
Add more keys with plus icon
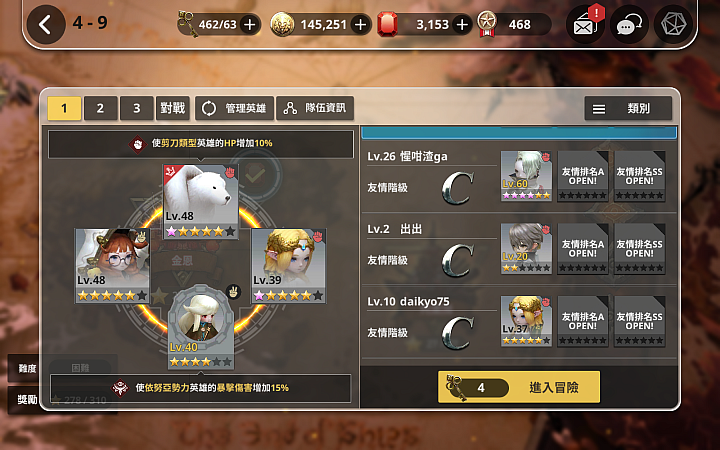tap(249, 24)
